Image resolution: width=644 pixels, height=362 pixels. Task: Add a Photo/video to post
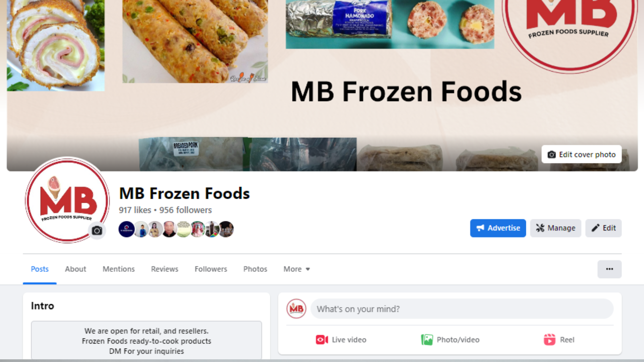pos(450,340)
